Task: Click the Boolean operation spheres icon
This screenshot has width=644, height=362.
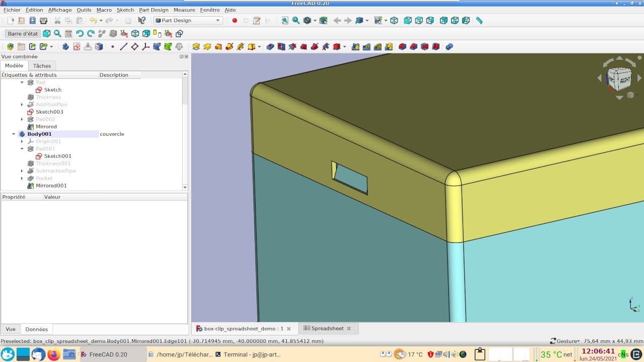Action: click(x=449, y=47)
